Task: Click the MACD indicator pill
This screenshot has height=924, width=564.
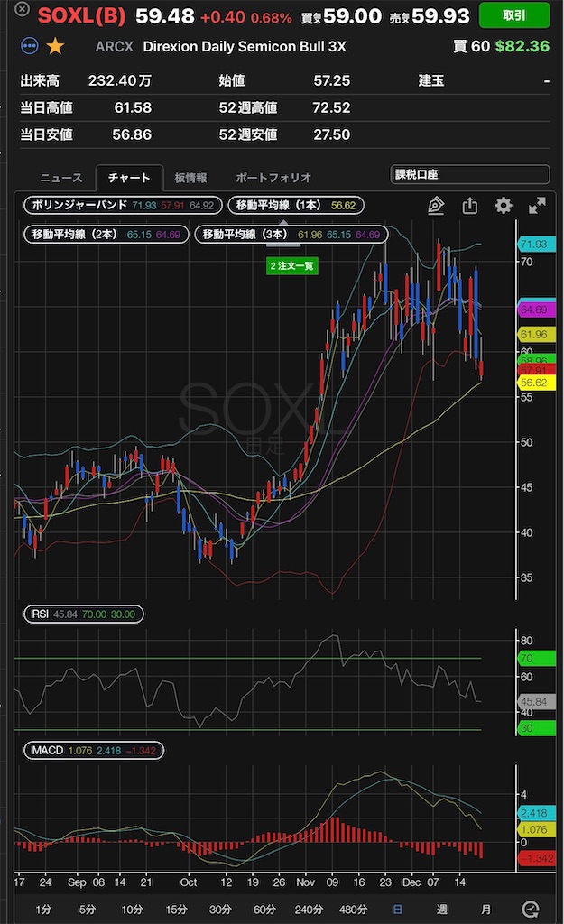Action: click(x=93, y=750)
